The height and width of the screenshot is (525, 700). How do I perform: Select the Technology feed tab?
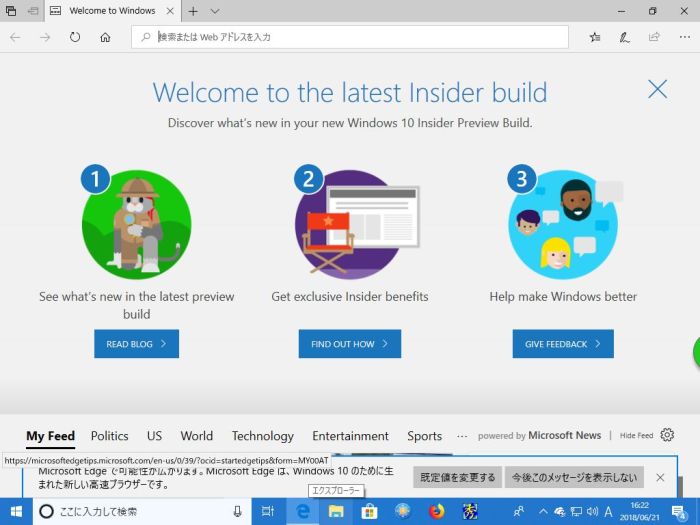tap(263, 436)
